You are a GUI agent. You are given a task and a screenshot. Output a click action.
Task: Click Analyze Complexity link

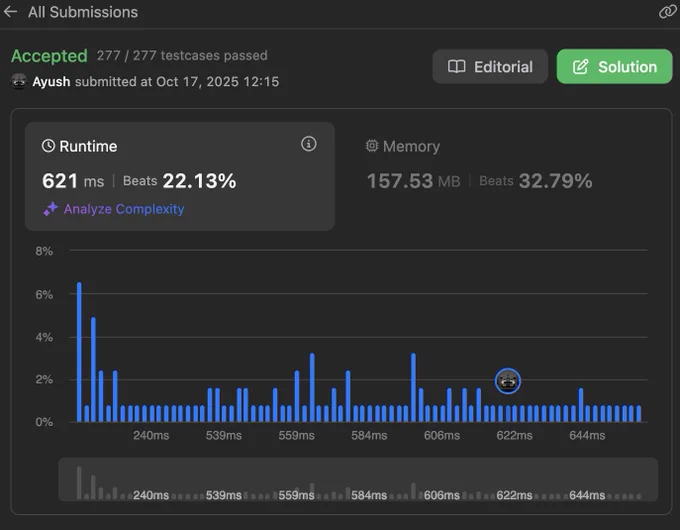(x=124, y=209)
